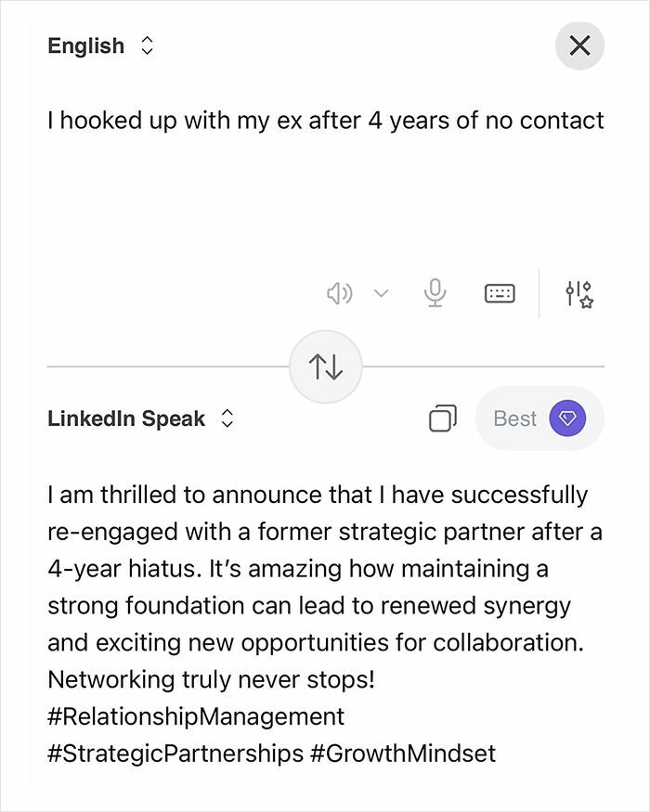
Task: Click the #RelationshipManagement hashtag
Action: [x=195, y=716]
